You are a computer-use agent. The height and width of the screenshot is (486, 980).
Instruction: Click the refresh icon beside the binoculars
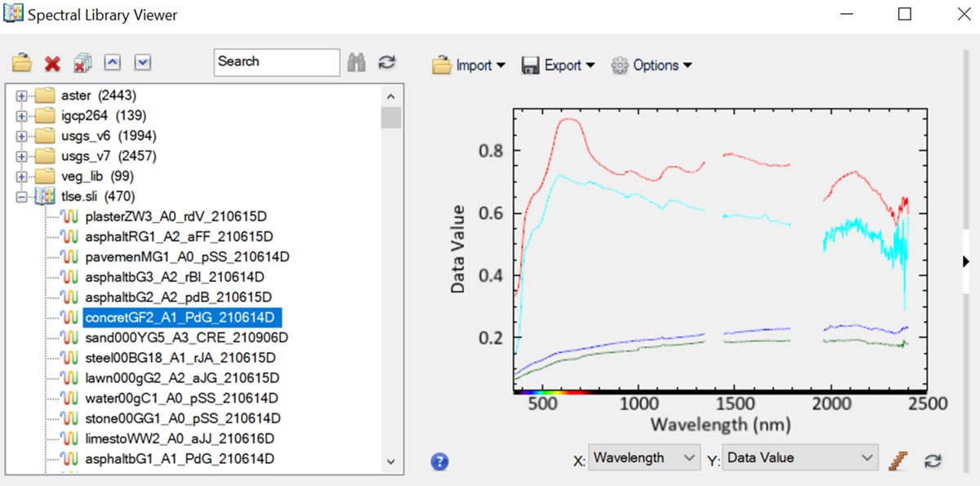(x=386, y=63)
